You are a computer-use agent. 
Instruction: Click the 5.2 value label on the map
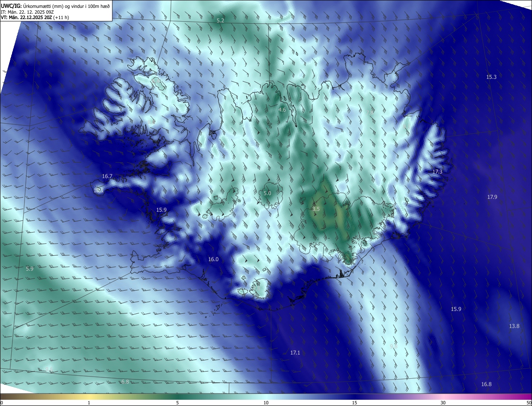click(x=220, y=20)
